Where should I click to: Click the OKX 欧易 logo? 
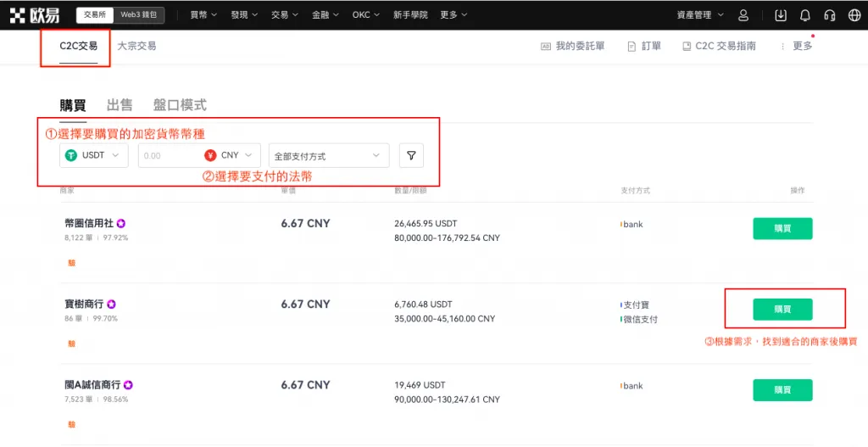(x=35, y=15)
